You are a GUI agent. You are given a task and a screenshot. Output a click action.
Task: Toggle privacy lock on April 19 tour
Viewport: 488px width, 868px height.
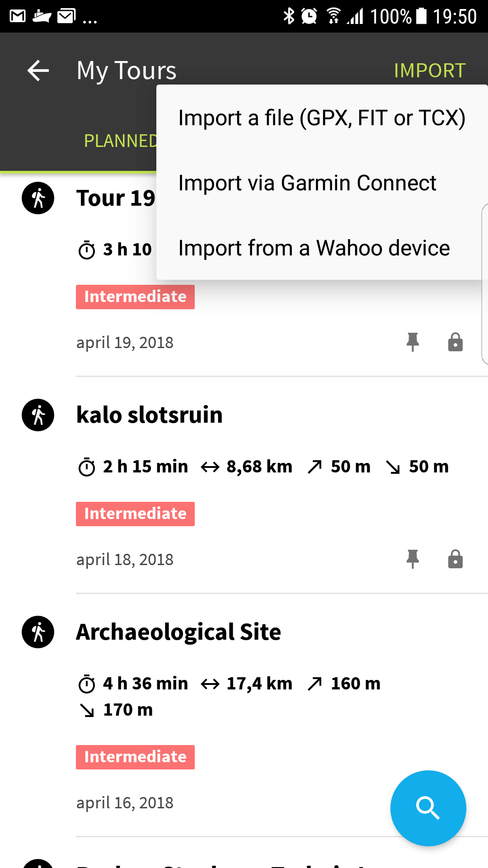tap(455, 342)
